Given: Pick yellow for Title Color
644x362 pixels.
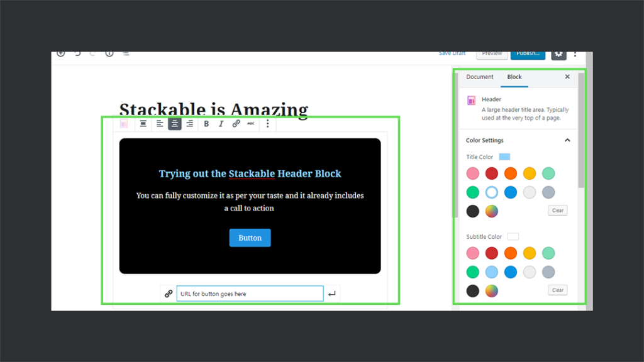Looking at the screenshot, I should click(x=530, y=173).
